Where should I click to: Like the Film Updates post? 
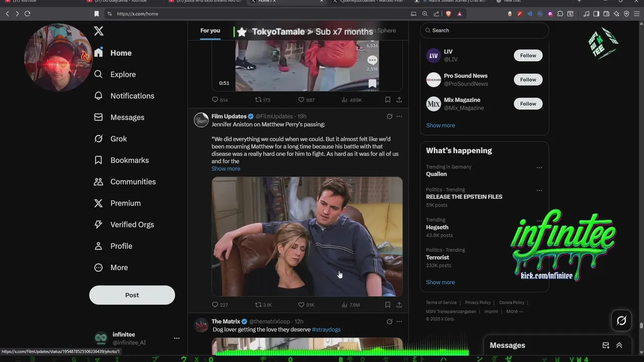click(x=306, y=305)
